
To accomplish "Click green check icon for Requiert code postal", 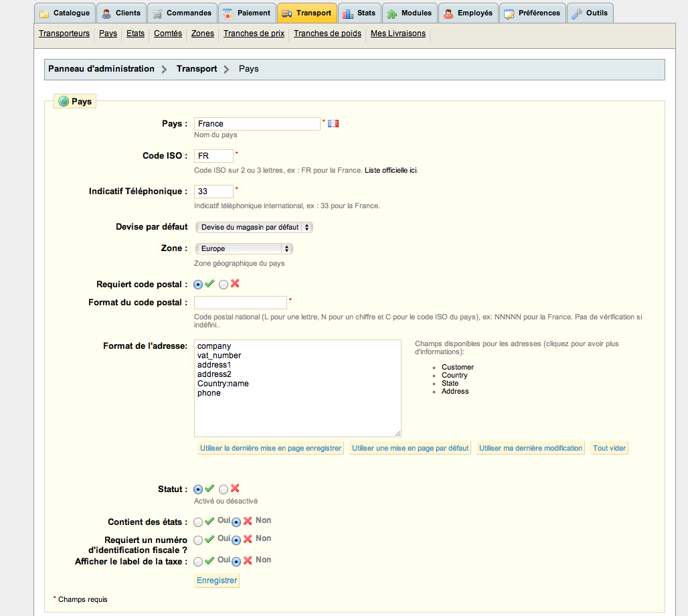I will click(x=209, y=284).
